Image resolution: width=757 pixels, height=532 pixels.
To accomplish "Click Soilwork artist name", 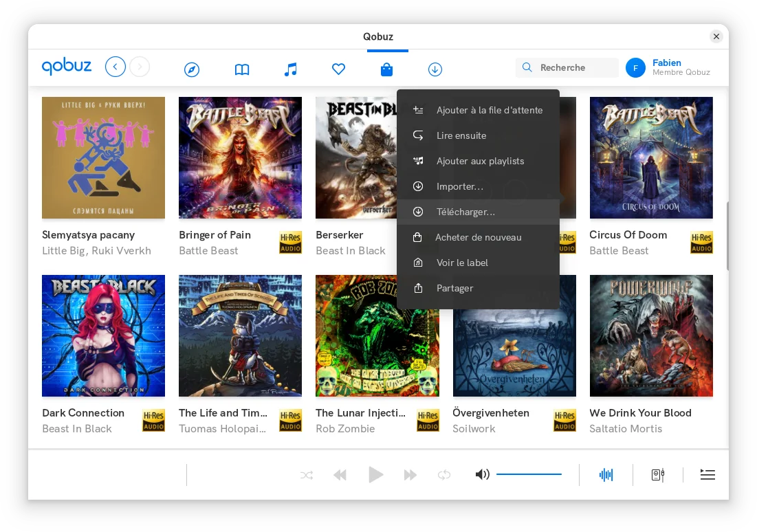I will coord(474,429).
